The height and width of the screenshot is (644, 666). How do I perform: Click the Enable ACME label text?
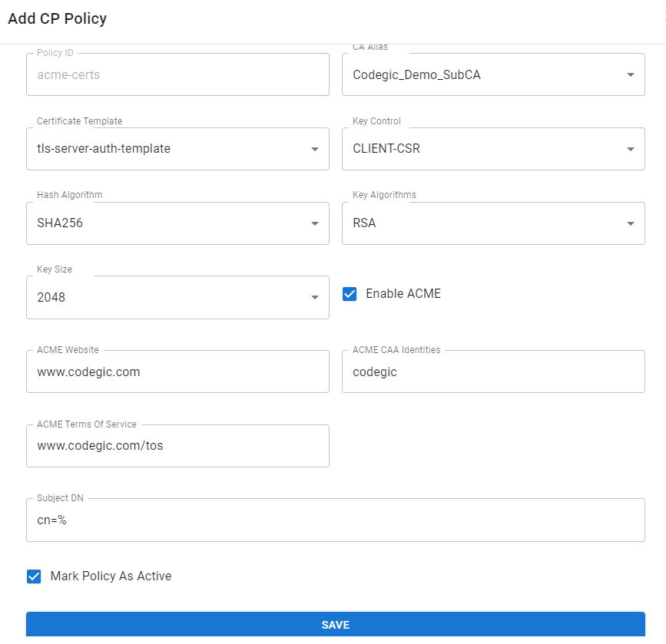pyautogui.click(x=403, y=294)
